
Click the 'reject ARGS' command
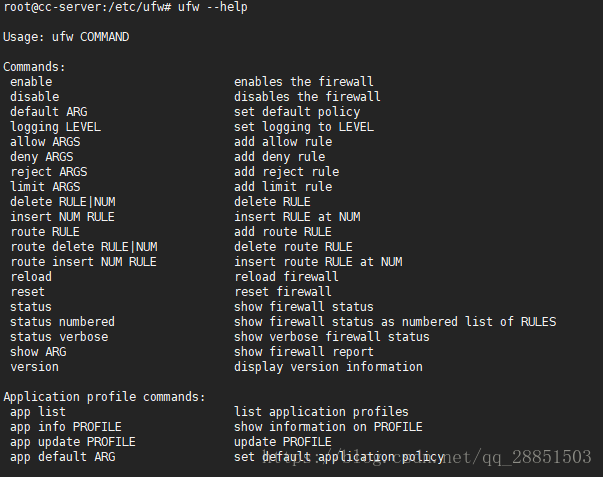pyautogui.click(x=49, y=172)
